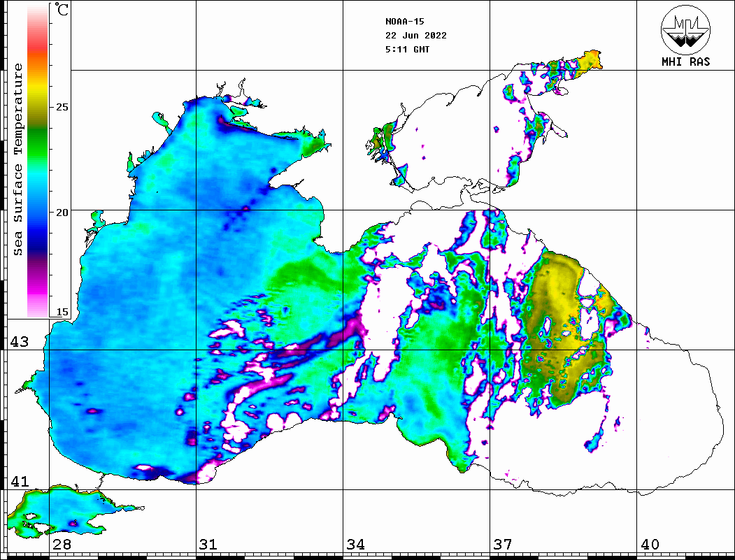735x560 pixels.
Task: Click the MHI RAS logo emblem
Action: (x=686, y=29)
